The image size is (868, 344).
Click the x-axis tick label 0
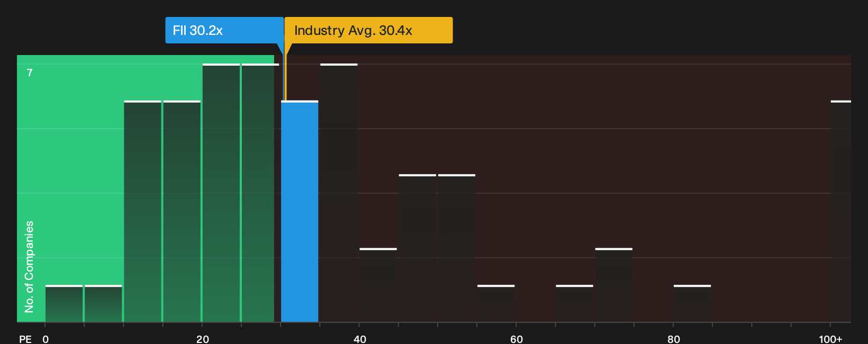(x=46, y=339)
